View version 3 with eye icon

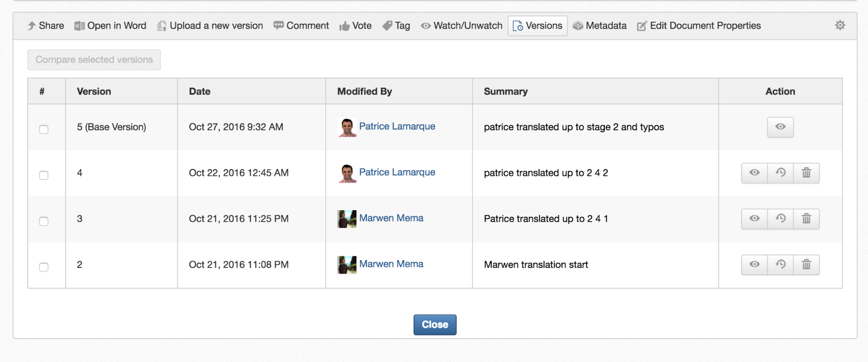coord(755,218)
